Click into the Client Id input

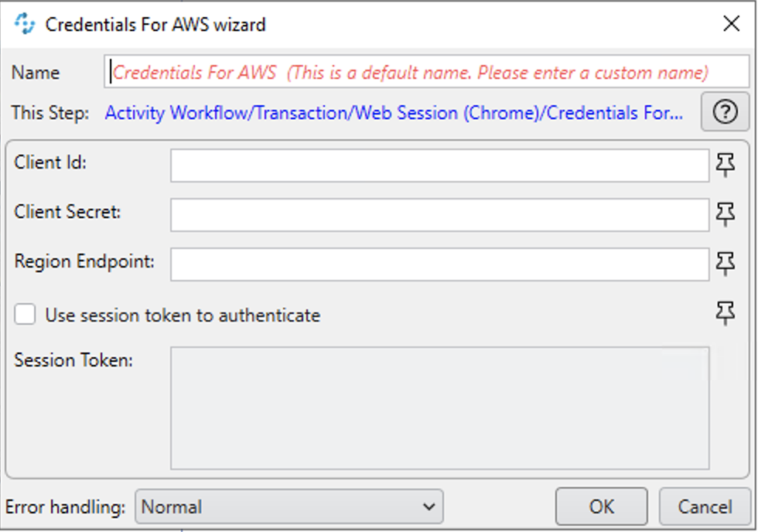tap(439, 165)
